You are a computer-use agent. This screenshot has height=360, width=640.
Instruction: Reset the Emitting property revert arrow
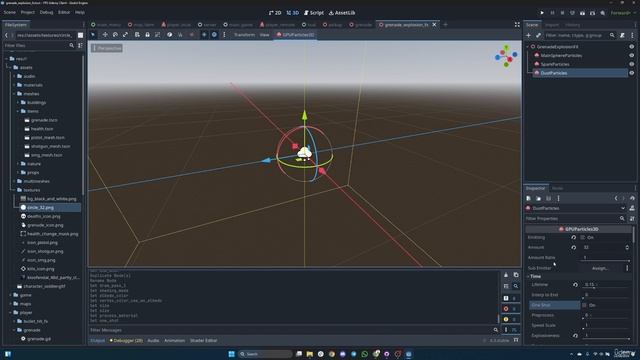pyautogui.click(x=573, y=237)
